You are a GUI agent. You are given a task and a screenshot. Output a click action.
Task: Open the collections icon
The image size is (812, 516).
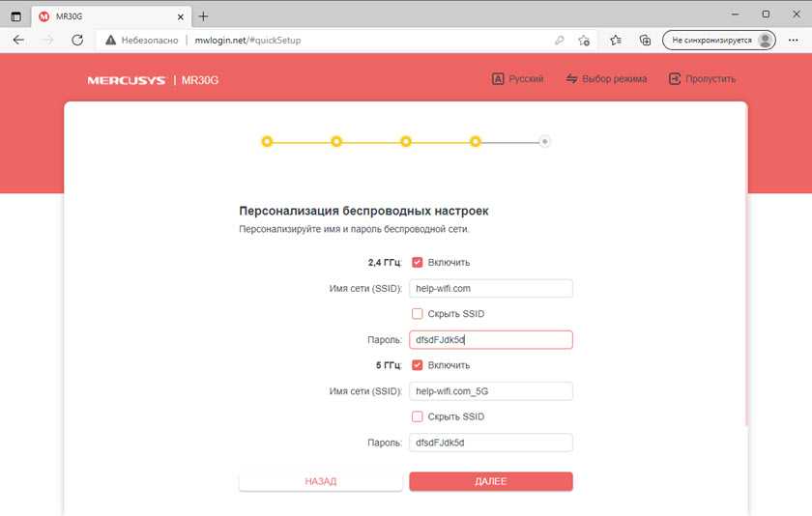coord(645,41)
